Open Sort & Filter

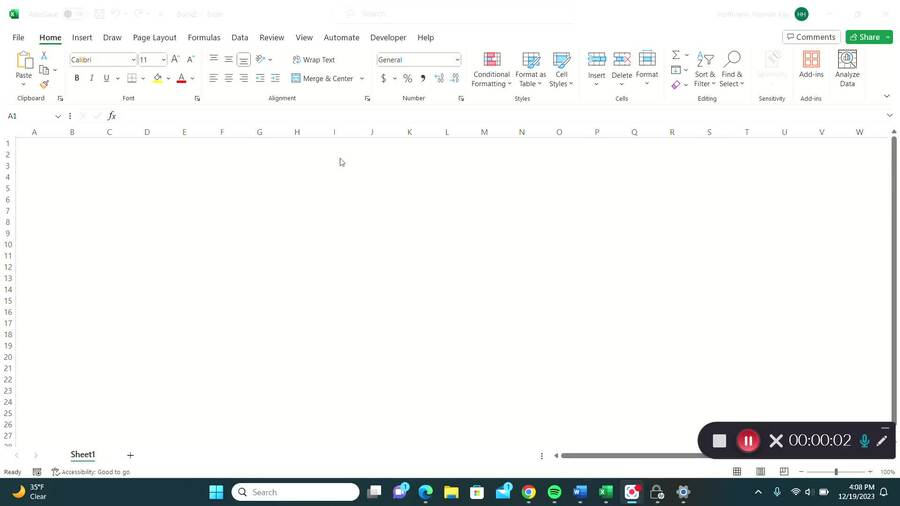click(x=705, y=69)
